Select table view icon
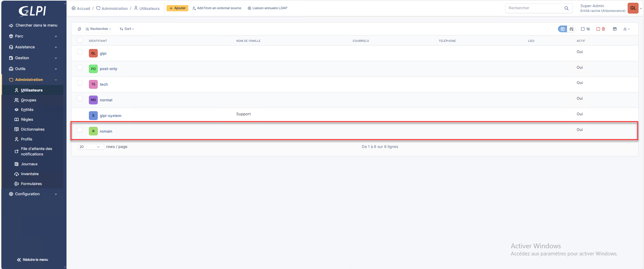Image resolution: width=644 pixels, height=269 pixels. coord(563,29)
